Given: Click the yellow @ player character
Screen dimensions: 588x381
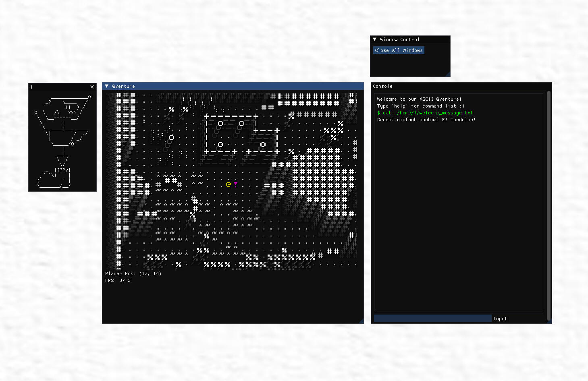Looking at the screenshot, I should [229, 184].
